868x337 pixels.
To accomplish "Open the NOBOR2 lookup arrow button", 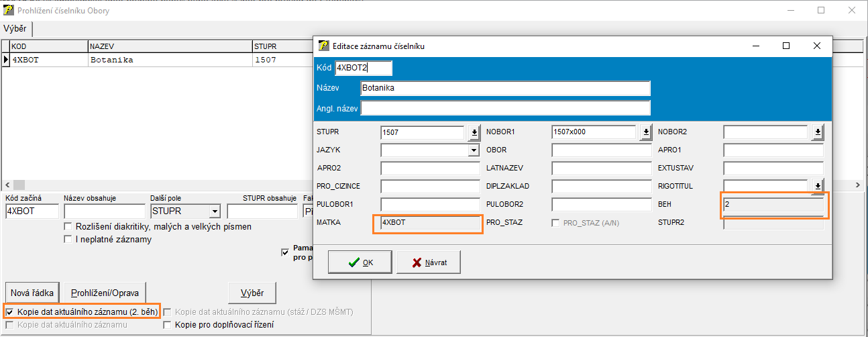I will pos(817,132).
